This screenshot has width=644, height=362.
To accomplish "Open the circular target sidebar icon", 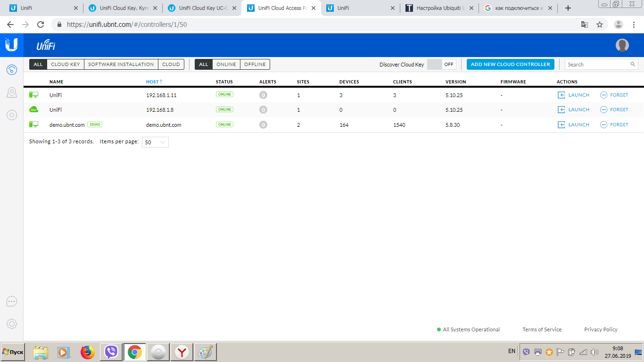I will 12,115.
